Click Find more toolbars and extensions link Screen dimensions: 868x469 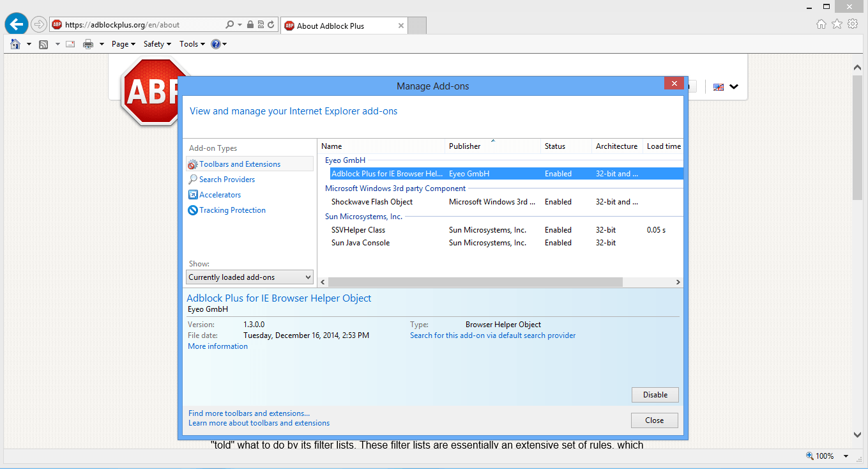(249, 413)
